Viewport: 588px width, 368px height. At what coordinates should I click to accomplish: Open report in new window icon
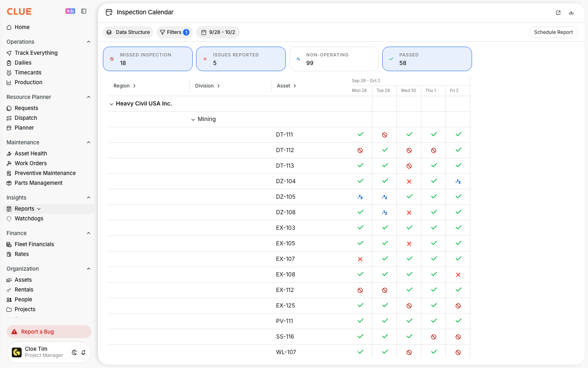tap(558, 13)
